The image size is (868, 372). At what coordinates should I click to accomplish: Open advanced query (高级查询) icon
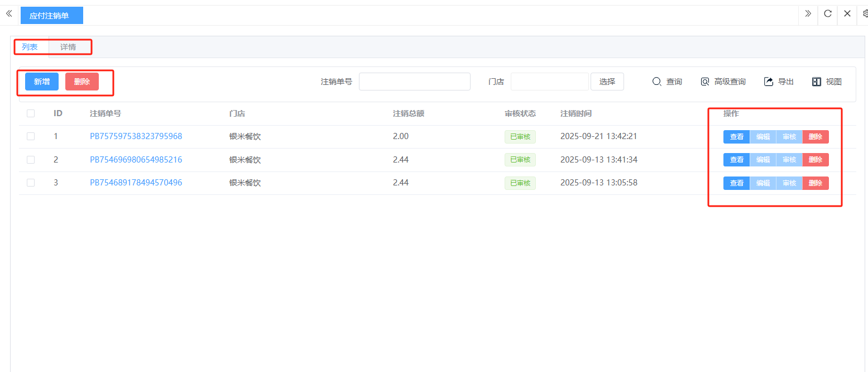(x=705, y=82)
